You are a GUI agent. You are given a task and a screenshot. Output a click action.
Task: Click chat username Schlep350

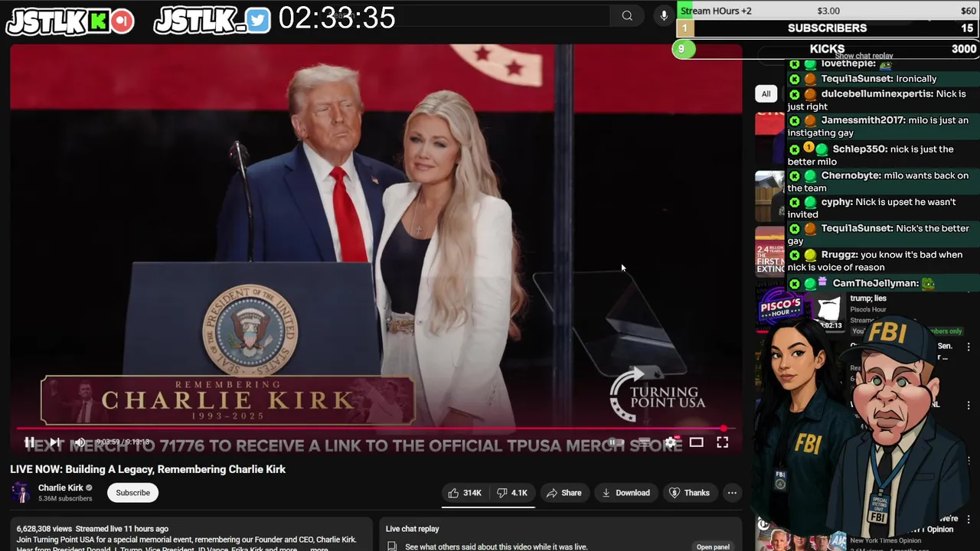click(859, 149)
